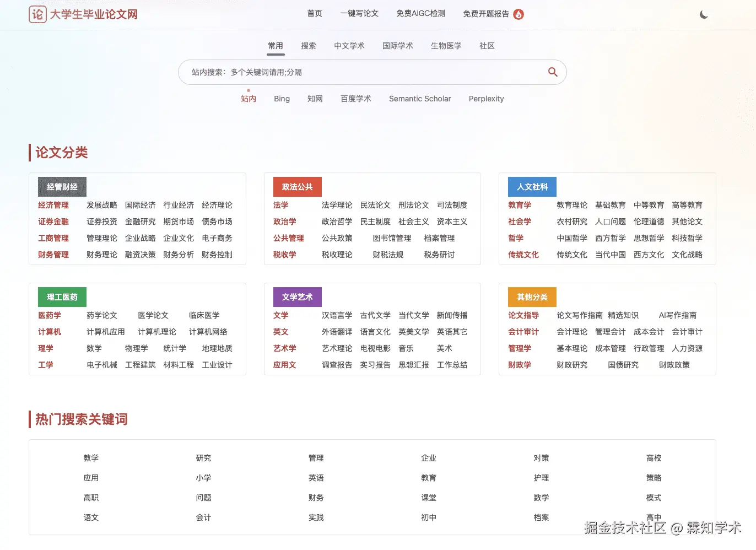Select the Semantic Scholar search source
The height and width of the screenshot is (550, 756).
click(x=420, y=99)
